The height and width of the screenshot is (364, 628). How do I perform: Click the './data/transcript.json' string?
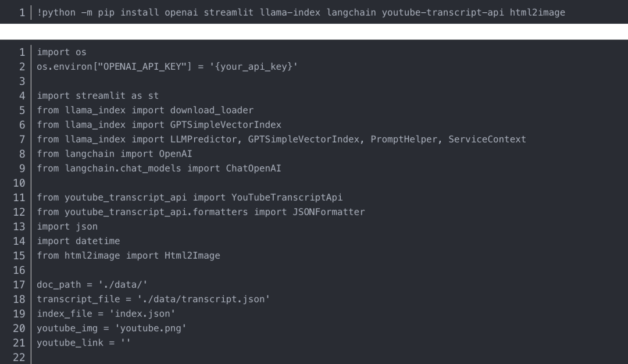click(204, 299)
